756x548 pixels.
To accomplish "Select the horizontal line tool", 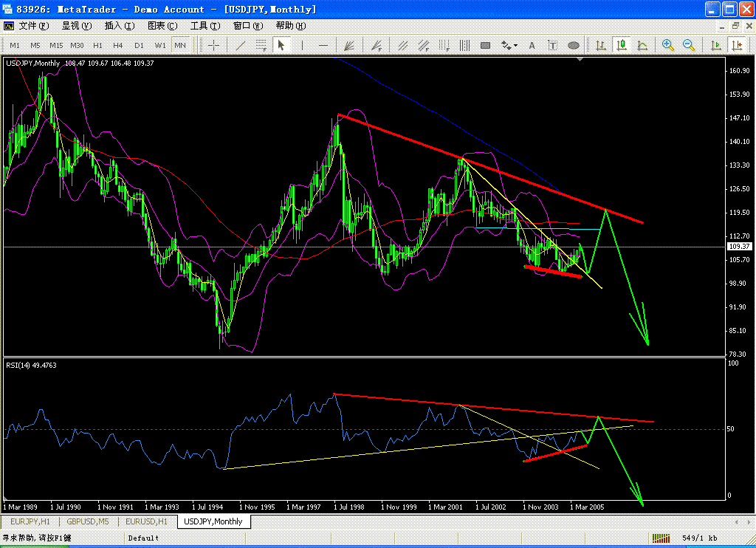I will (x=323, y=45).
